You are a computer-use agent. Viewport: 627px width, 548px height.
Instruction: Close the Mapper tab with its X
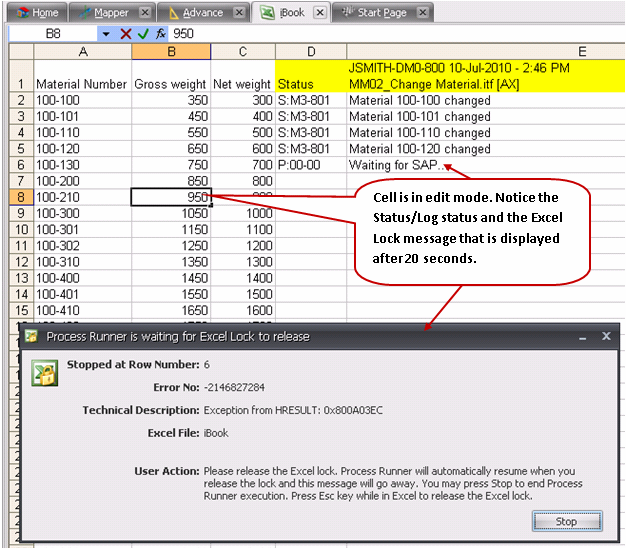click(146, 13)
